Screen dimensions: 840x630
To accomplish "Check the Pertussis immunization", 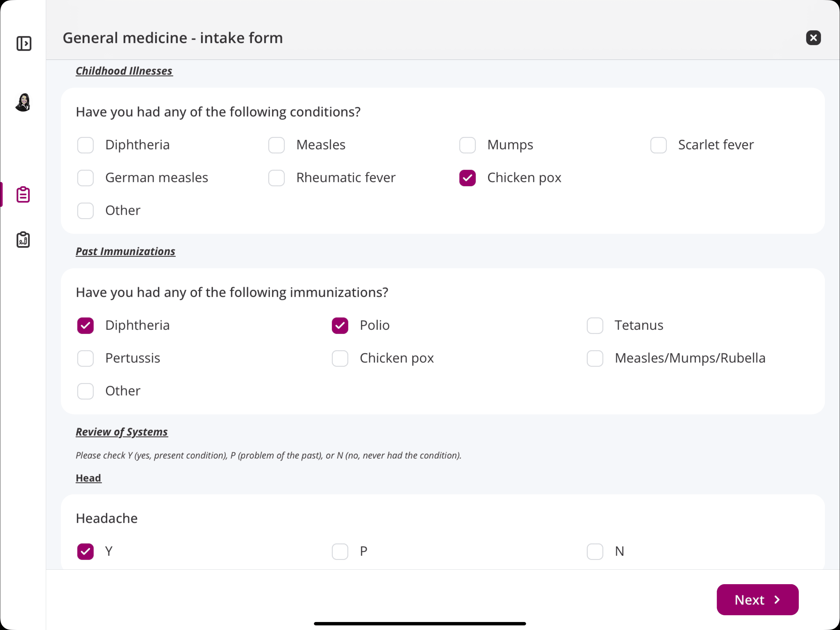I will coord(85,358).
